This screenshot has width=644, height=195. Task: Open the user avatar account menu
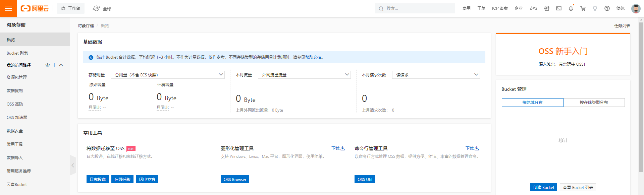[636, 8]
